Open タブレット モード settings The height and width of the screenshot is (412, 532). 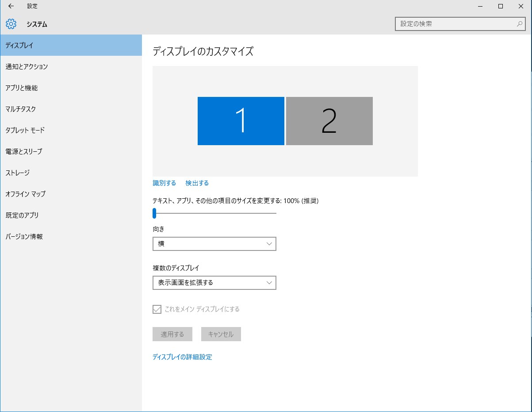[25, 131]
